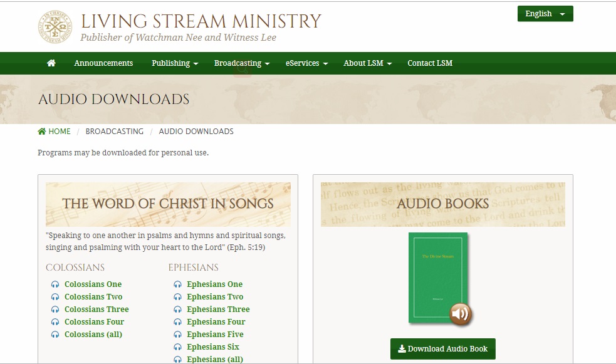616x364 pixels.
Task: Expand the About LSM menu
Action: (x=367, y=63)
